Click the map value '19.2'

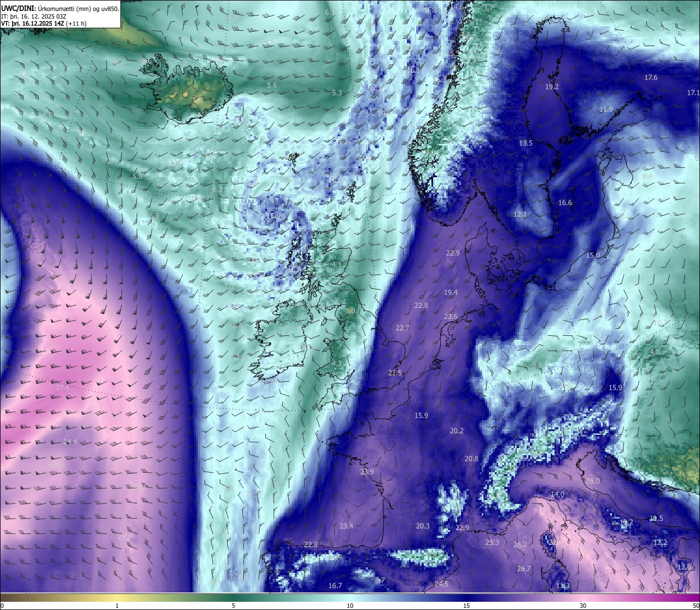(552, 86)
